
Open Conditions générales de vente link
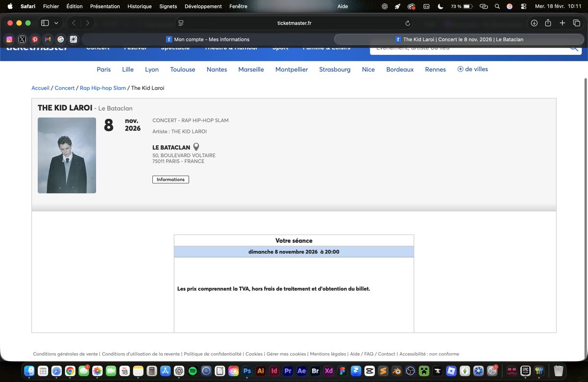[x=66, y=354]
